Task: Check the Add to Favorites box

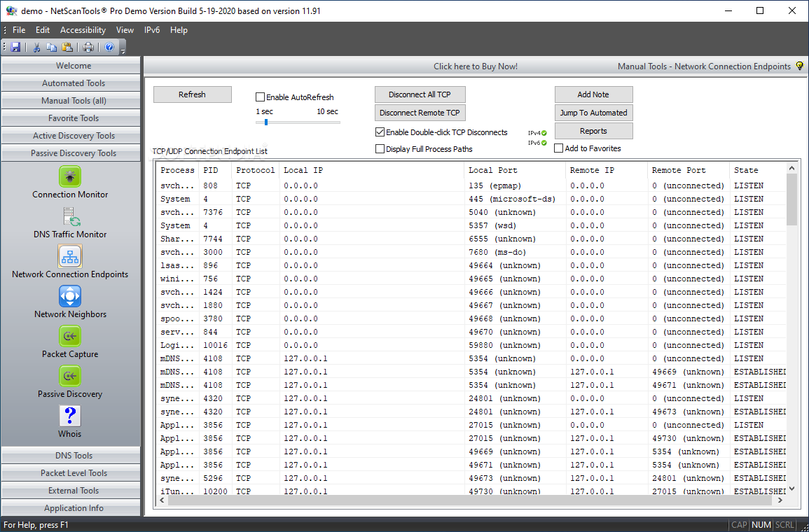Action: (558, 148)
